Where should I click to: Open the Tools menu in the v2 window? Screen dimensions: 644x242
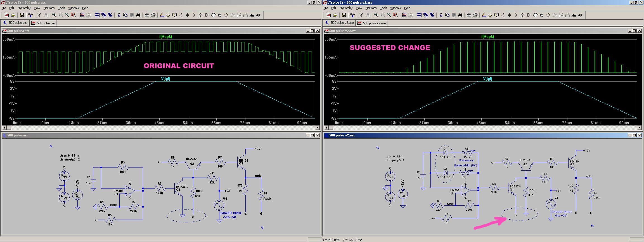(x=383, y=8)
